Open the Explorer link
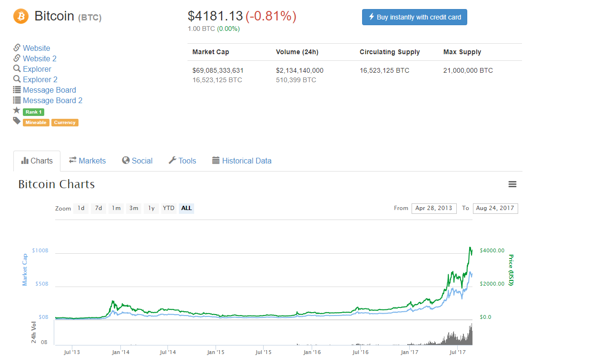 37,69
